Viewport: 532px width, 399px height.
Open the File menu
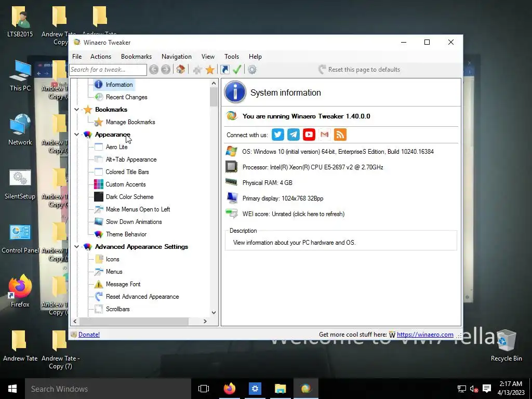[x=77, y=57]
